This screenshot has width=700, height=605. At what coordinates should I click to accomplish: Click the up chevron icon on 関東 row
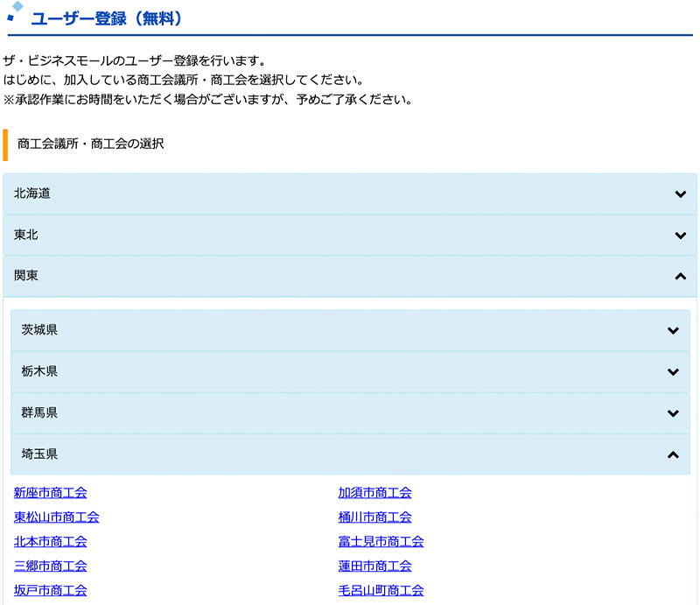click(681, 276)
